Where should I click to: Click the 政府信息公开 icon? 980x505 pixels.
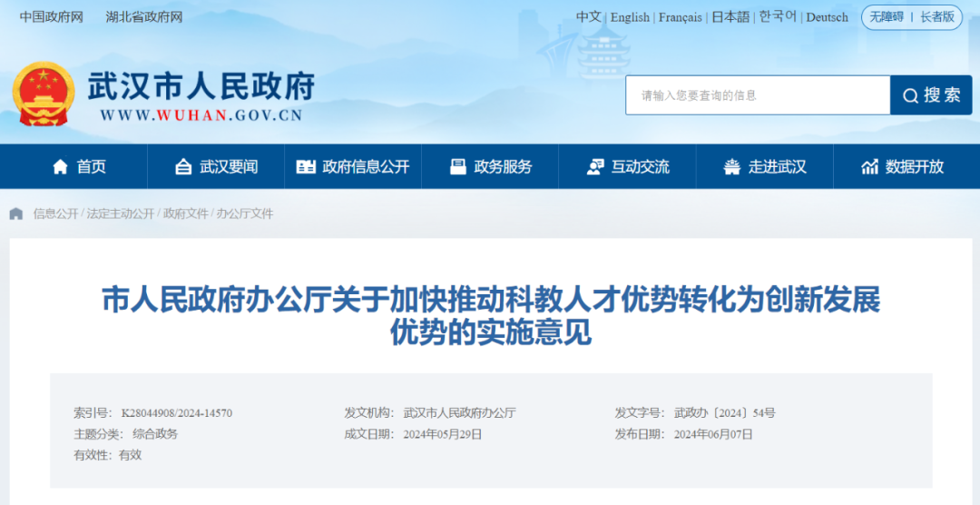[x=306, y=167]
